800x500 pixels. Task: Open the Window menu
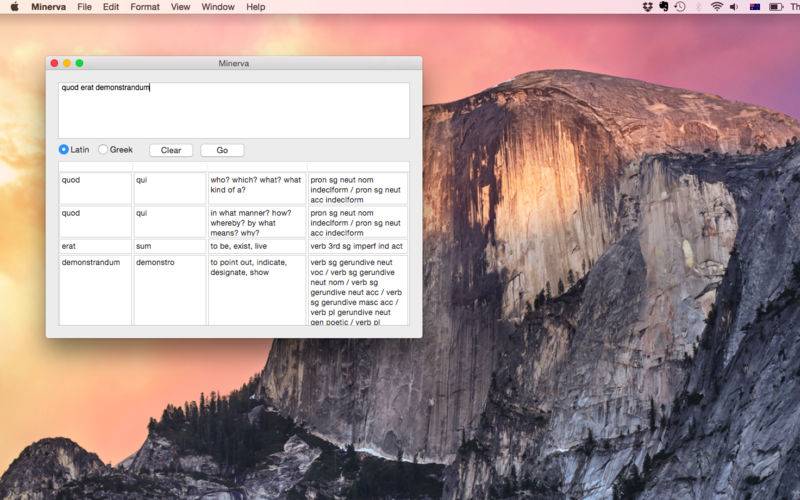coord(218,7)
